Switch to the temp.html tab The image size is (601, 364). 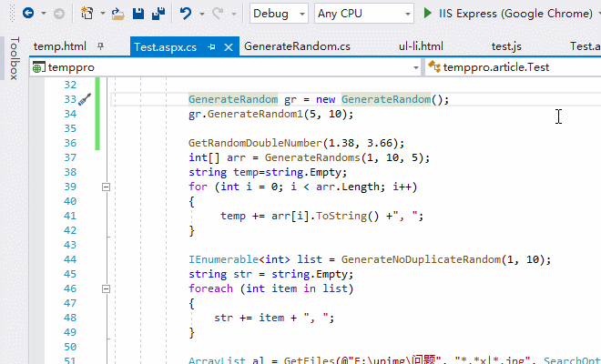pyautogui.click(x=60, y=46)
